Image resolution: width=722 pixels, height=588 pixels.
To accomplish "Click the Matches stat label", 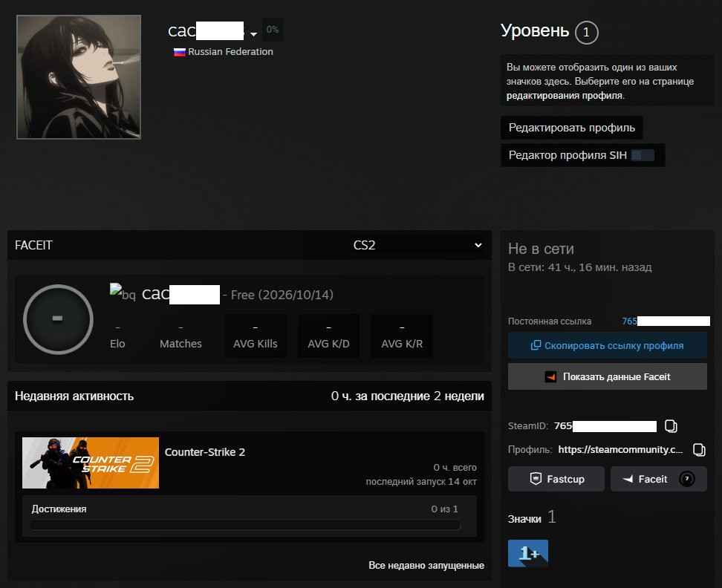I will pos(180,344).
